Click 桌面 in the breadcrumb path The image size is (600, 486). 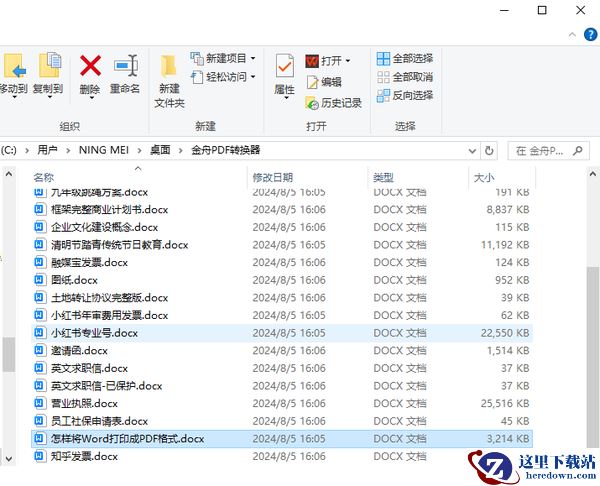pos(160,150)
